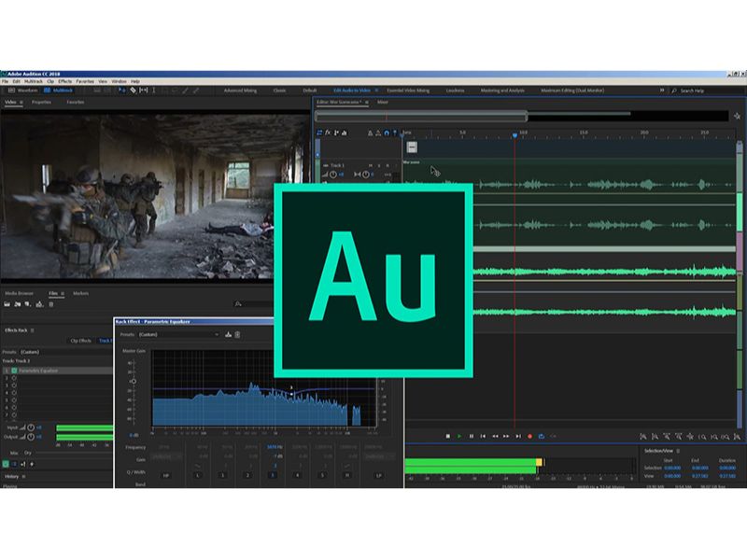Toggle power for Parametric Equalizer effect slot
Image resolution: width=747 pixels, height=560 pixels.
pos(14,371)
